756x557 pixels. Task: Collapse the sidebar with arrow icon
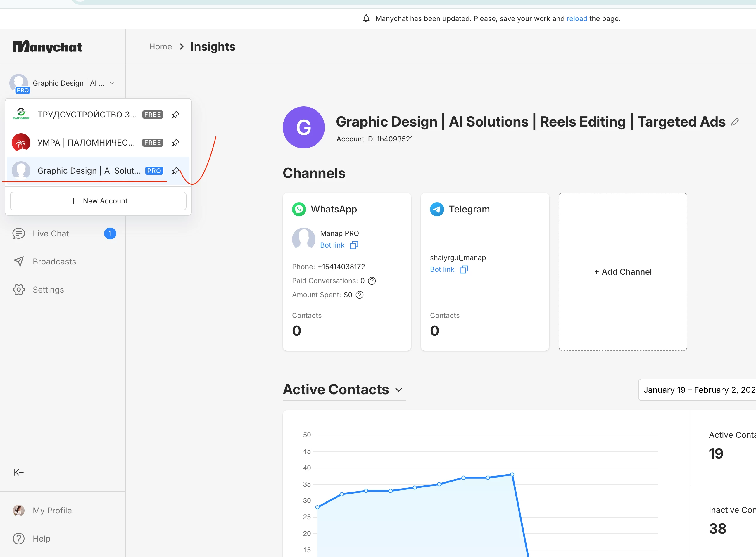pyautogui.click(x=18, y=472)
